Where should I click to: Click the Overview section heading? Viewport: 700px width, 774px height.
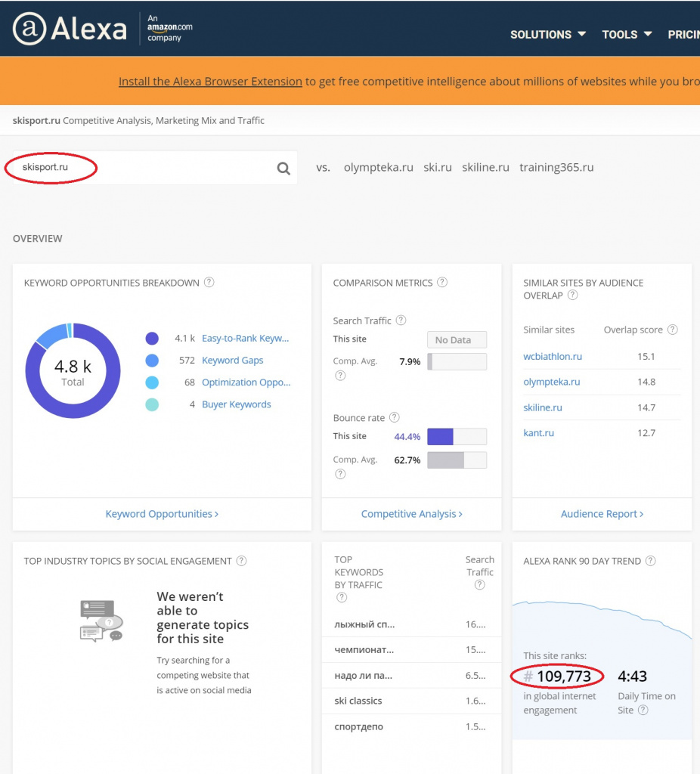point(38,238)
